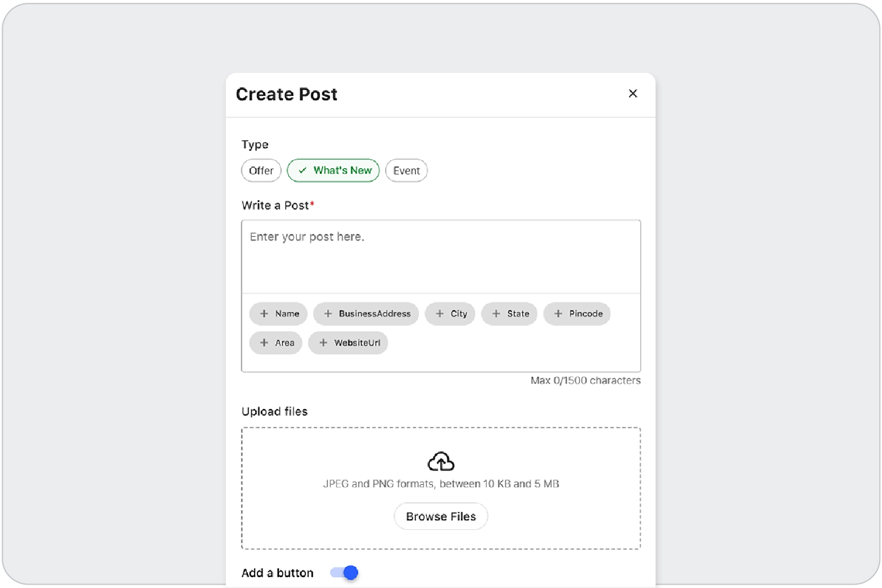Click the plus icon on City chip
Viewport: 882px width, 588px height.
click(440, 314)
